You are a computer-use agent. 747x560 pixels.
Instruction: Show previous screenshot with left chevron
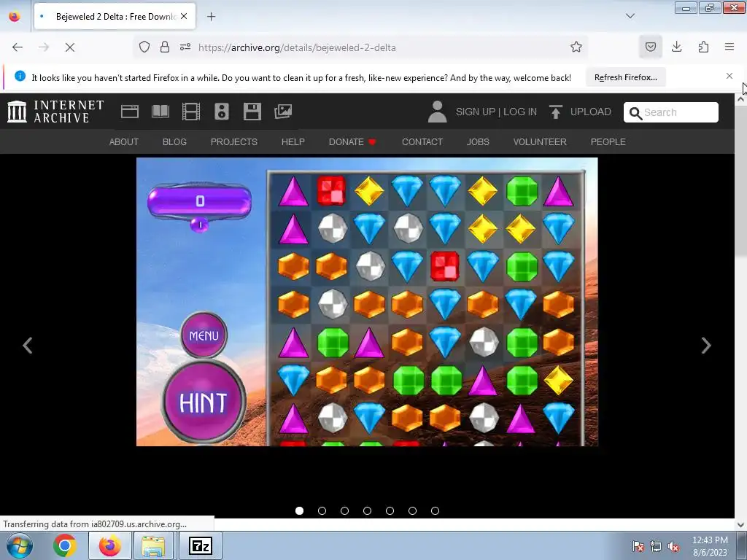coord(28,345)
